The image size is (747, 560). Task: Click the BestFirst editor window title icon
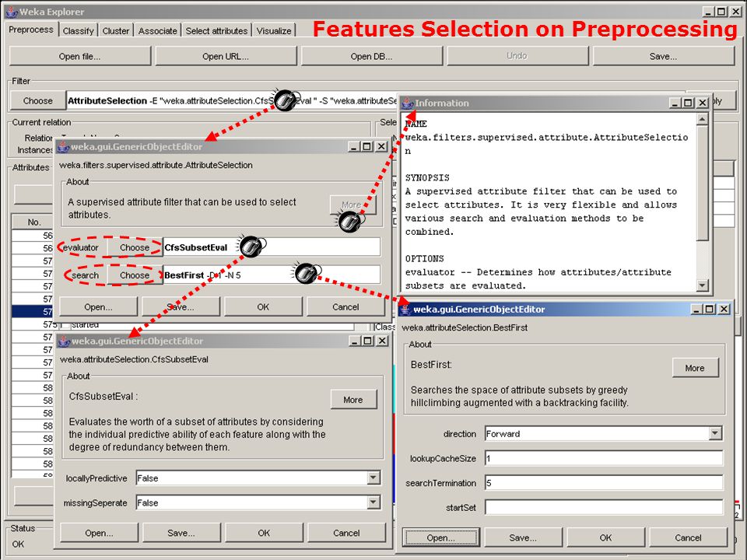[405, 310]
